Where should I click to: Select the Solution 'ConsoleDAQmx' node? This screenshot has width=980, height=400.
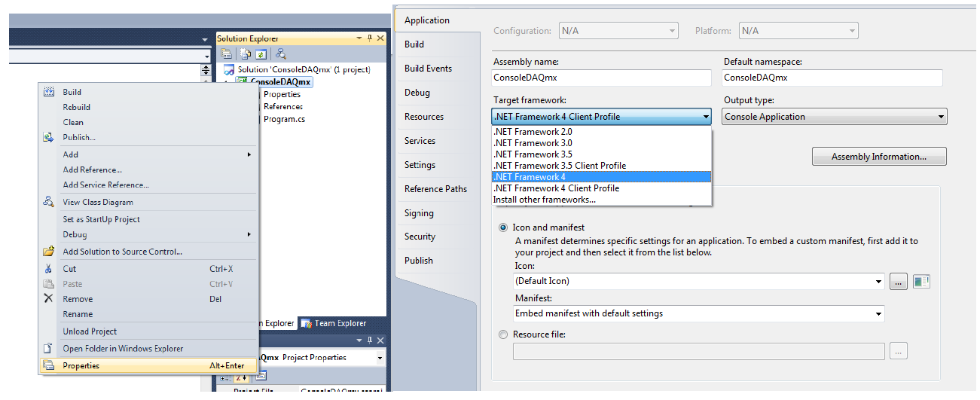[304, 69]
